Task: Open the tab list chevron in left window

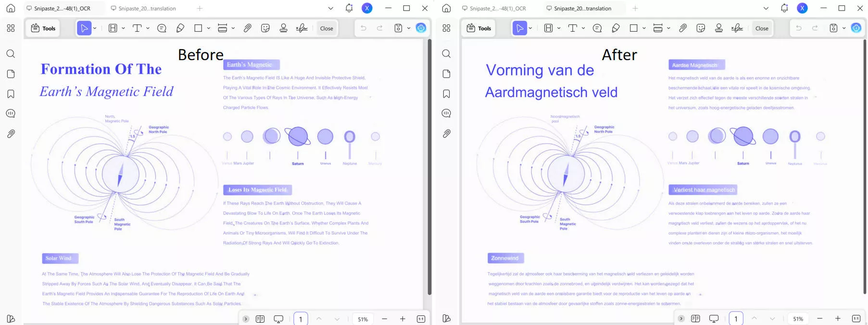Action: [330, 8]
